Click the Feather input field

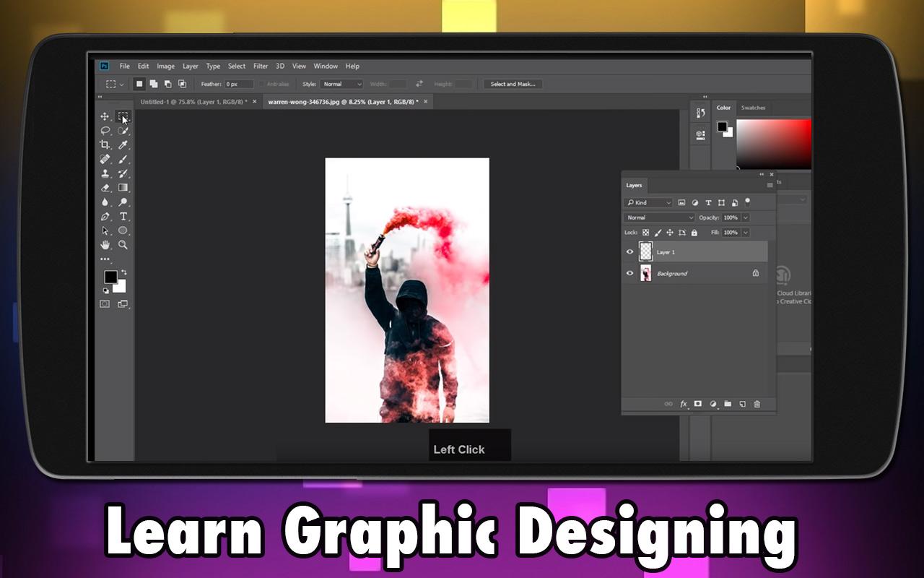click(239, 84)
